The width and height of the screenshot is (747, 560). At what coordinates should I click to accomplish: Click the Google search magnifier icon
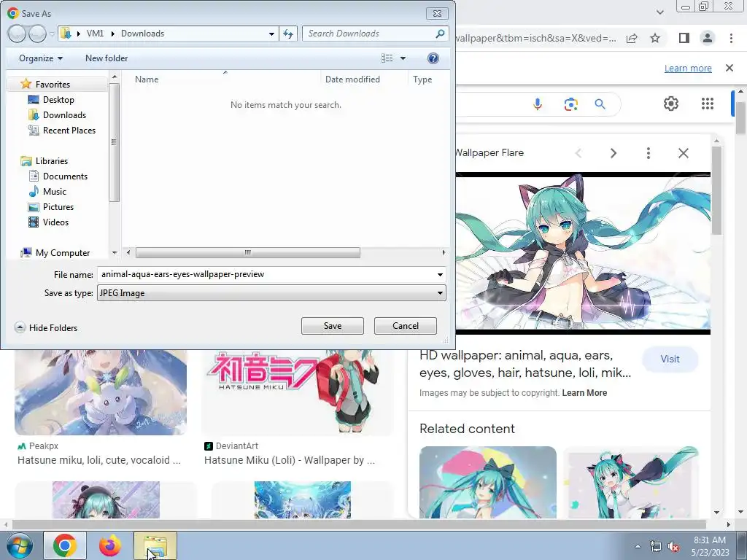point(600,104)
